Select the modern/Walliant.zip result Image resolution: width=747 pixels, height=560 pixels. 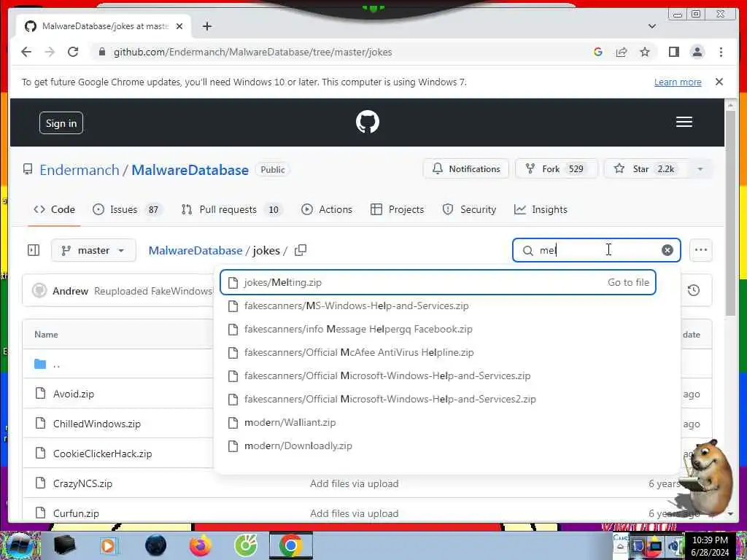(438, 422)
